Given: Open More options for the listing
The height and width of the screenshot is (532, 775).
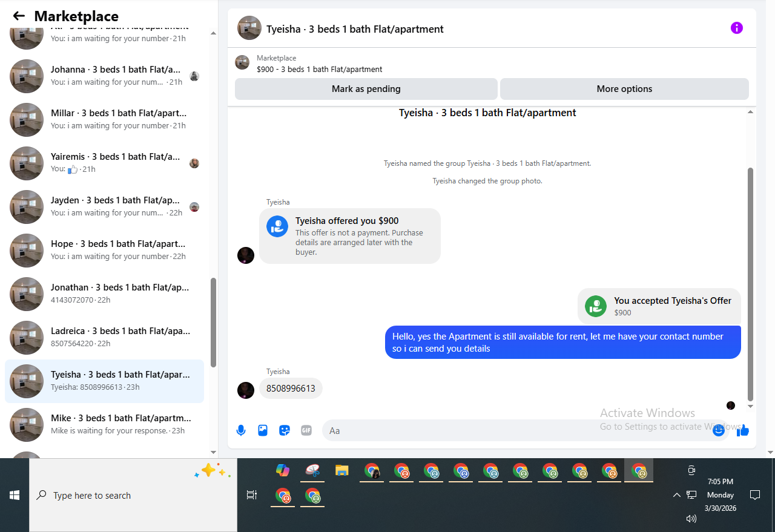Looking at the screenshot, I should [624, 89].
